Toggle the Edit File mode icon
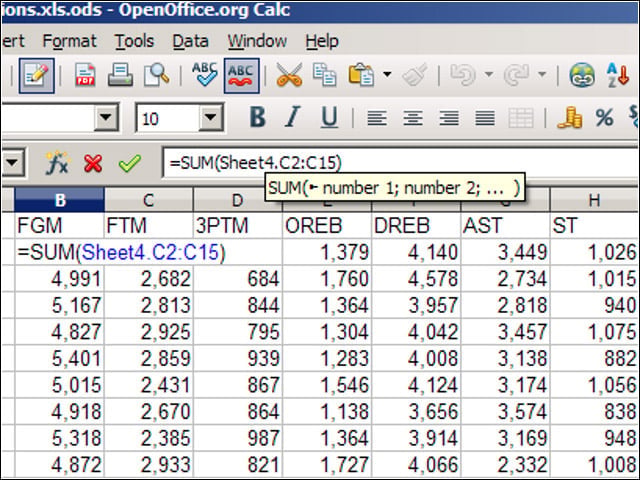 [x=37, y=76]
